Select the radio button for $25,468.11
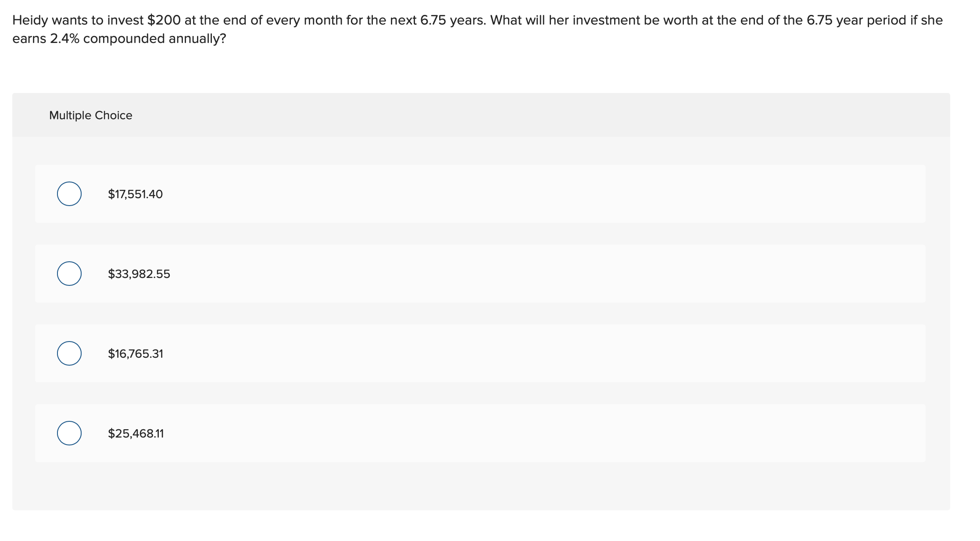 69,434
